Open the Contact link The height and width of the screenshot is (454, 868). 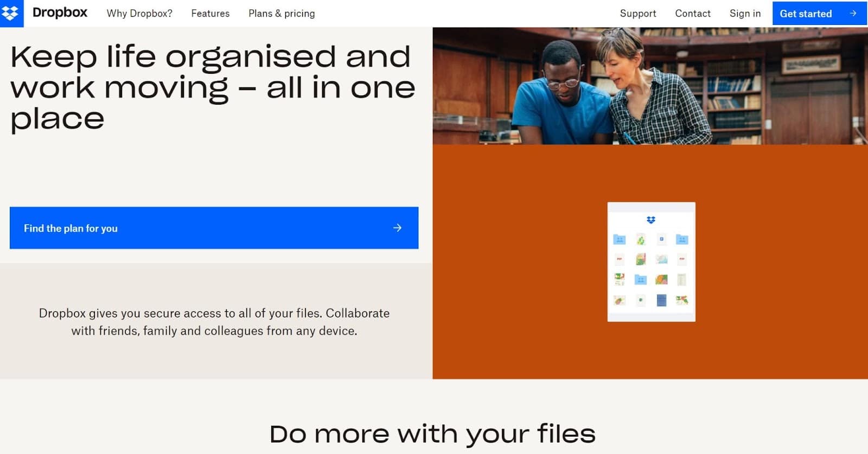click(693, 14)
